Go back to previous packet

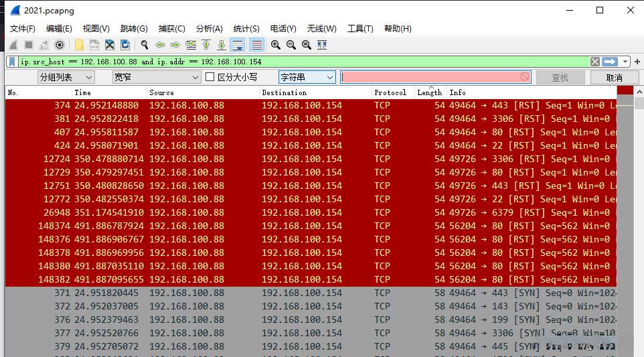tap(160, 45)
